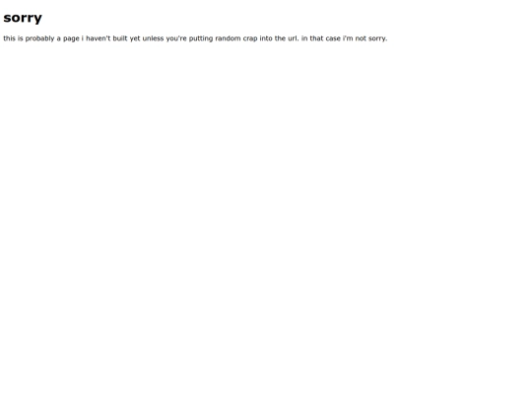Click the word "not" near sentence end
Screen dimensions: 532x399
tap(361, 38)
